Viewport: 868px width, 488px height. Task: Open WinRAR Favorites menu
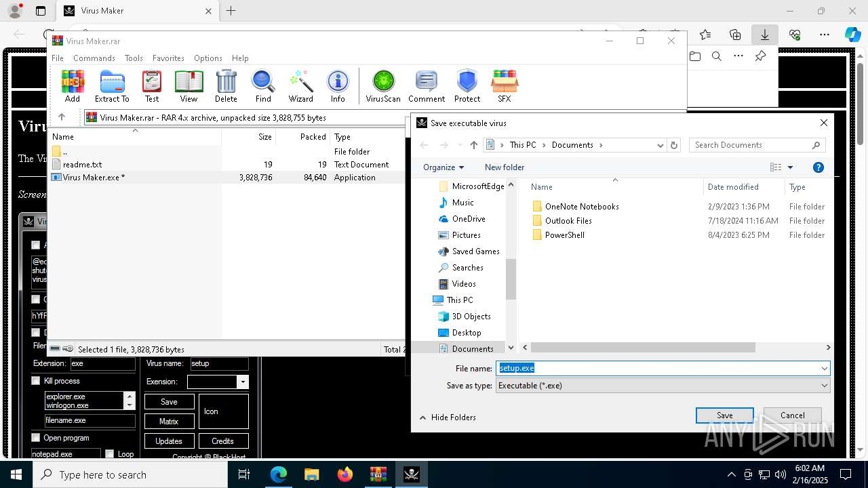coord(168,58)
